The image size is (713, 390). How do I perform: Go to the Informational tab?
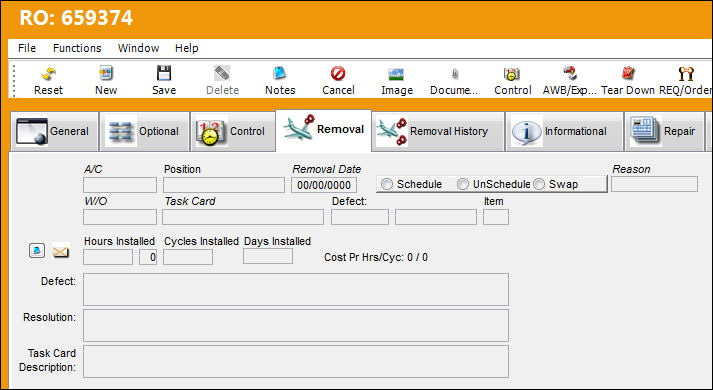(564, 131)
